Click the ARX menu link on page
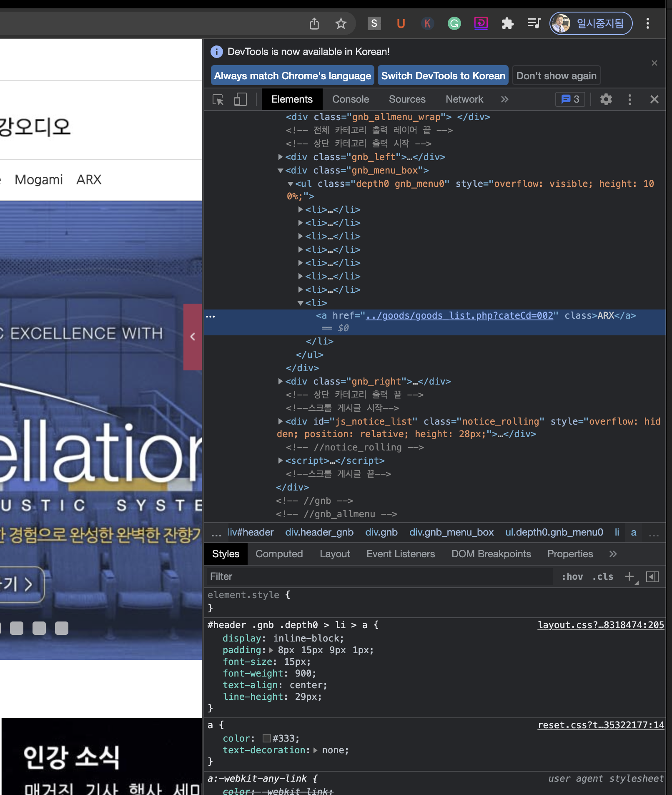The width and height of the screenshot is (672, 795). coord(89,180)
